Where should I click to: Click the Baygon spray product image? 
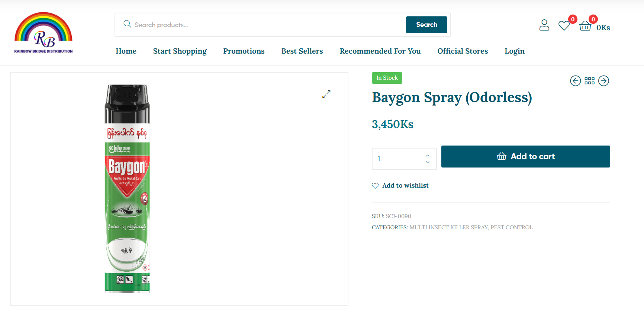click(x=127, y=189)
